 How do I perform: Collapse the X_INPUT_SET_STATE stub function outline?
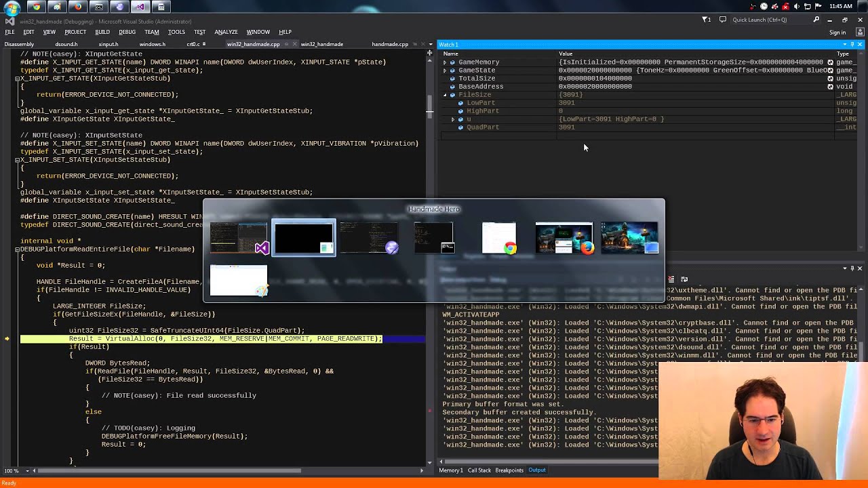pyautogui.click(x=18, y=160)
